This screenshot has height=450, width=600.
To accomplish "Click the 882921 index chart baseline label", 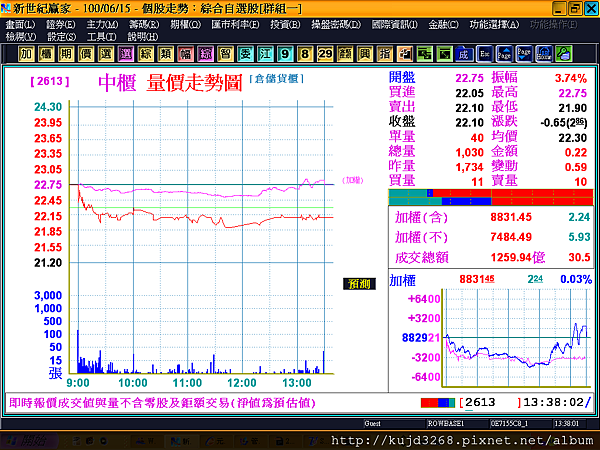I will (x=421, y=338).
